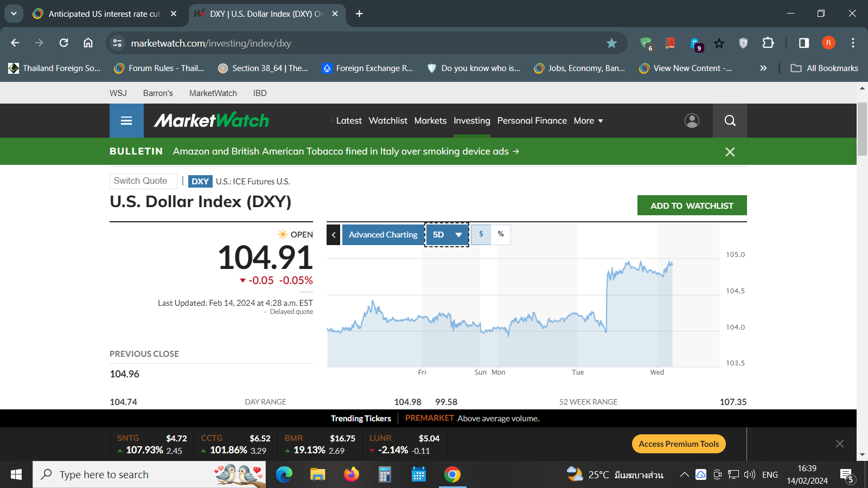Open the taskbar clock and date
Image resolution: width=868 pixels, height=488 pixels.
pos(807,474)
